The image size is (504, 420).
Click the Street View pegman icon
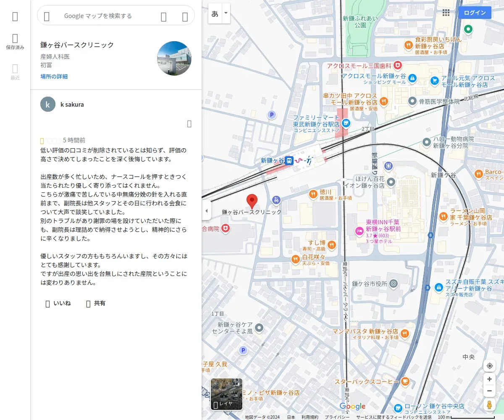[x=489, y=404]
